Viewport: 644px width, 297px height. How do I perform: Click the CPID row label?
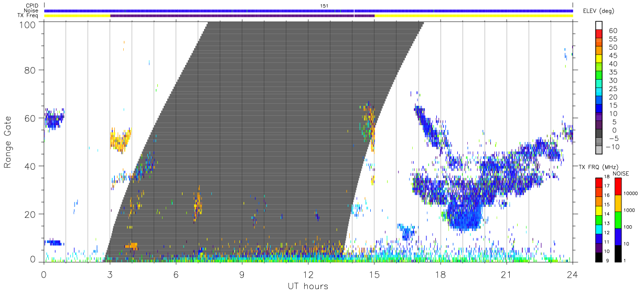point(33,5)
